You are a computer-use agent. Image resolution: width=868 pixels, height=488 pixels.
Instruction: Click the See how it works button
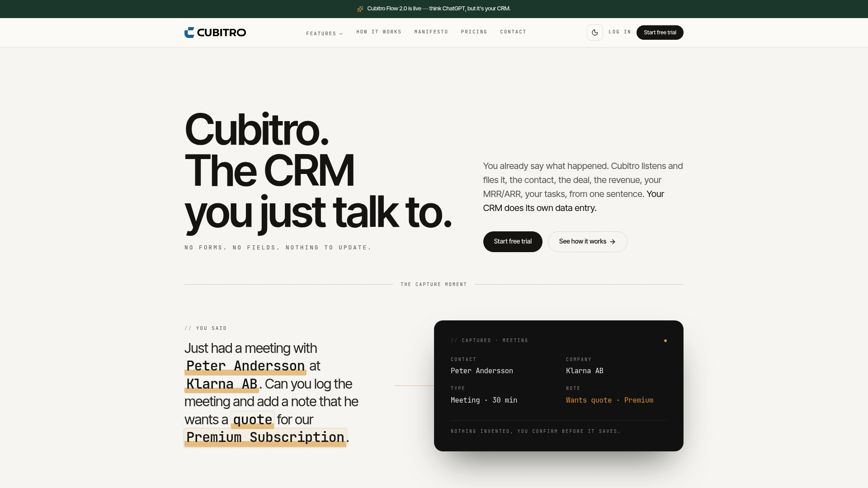(x=588, y=242)
